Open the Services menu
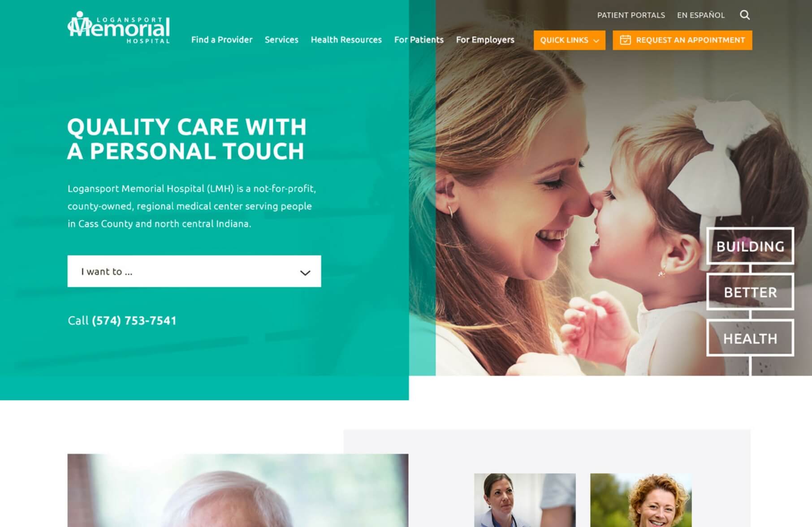Image resolution: width=812 pixels, height=527 pixels. pyautogui.click(x=281, y=39)
